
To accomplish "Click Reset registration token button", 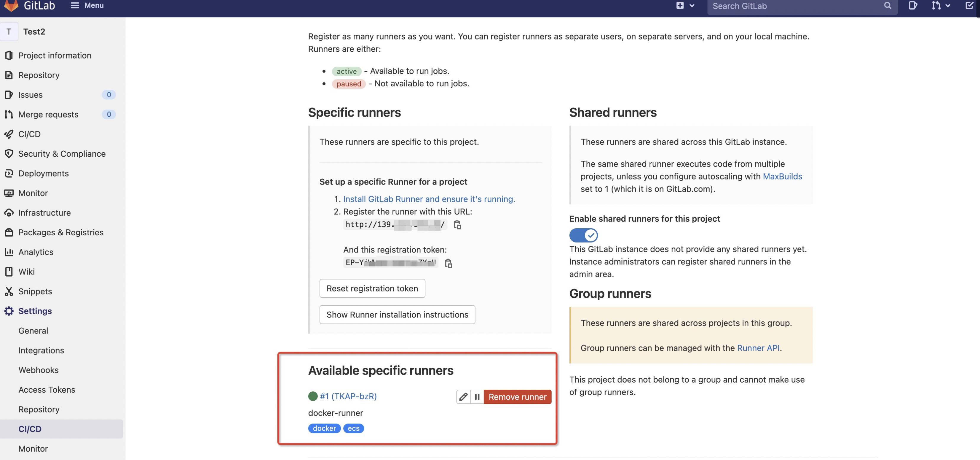I will click(372, 288).
